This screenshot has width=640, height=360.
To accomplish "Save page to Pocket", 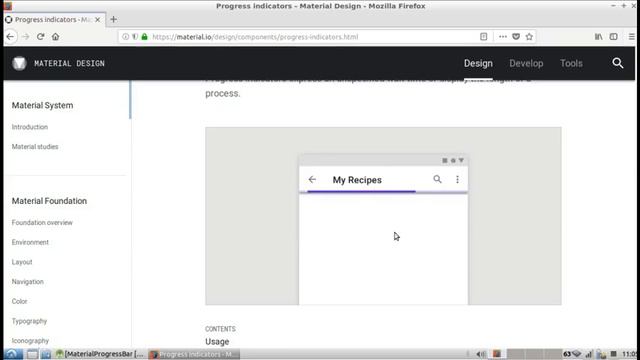I will (x=516, y=37).
